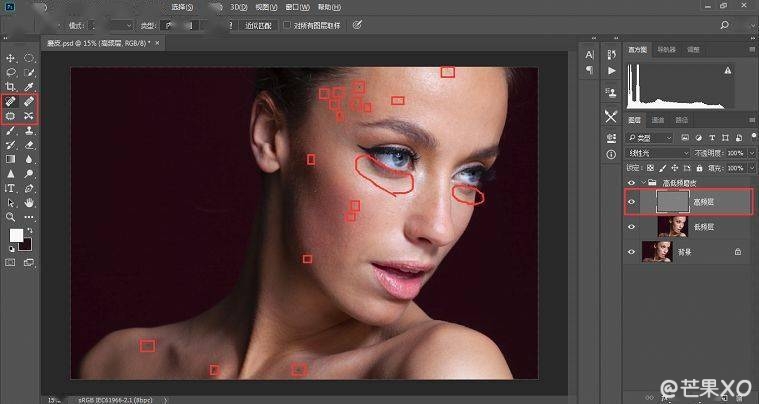Click the histogram warning triangle
Screen dimensions: 759x404
coord(728,71)
